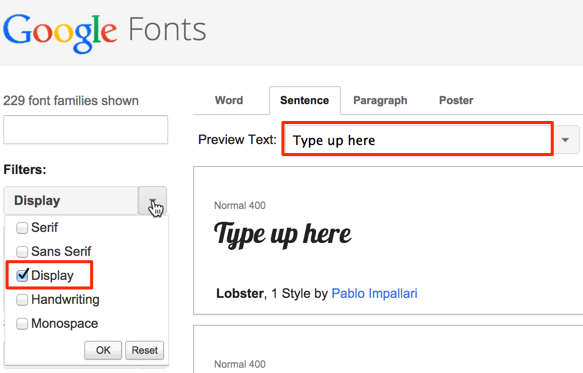The height and width of the screenshot is (373, 583).
Task: Open the Display filter dropdown arrow
Action: 152,201
